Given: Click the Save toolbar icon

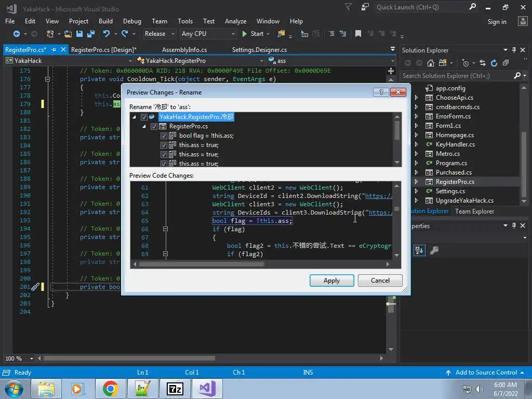Looking at the screenshot, I should [x=79, y=34].
